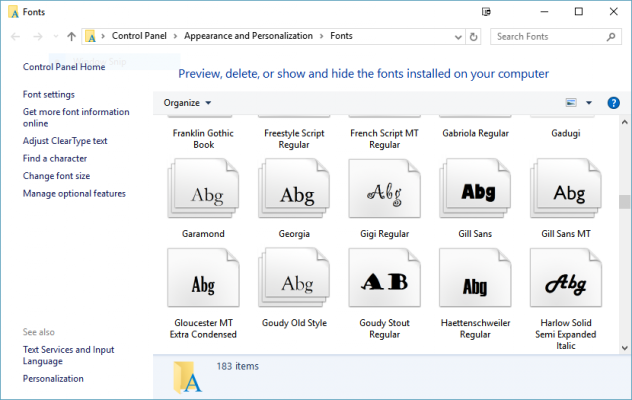Open the Organize dropdown menu
The width and height of the screenshot is (632, 400).
[x=187, y=103]
